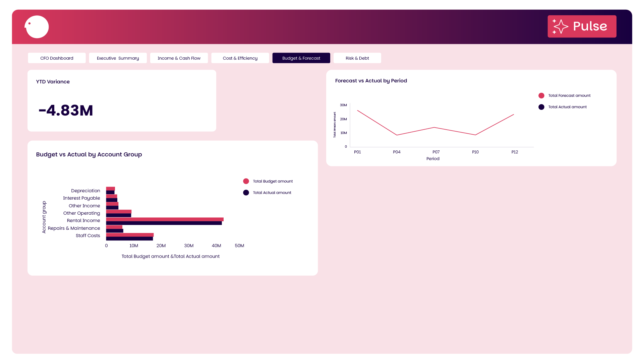
Task: Click the 30M tick on the forecast chart y-axis
Action: coord(343,105)
